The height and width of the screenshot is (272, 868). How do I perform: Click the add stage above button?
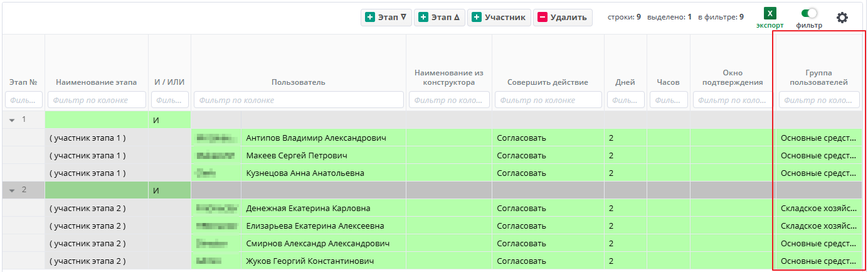tap(439, 18)
